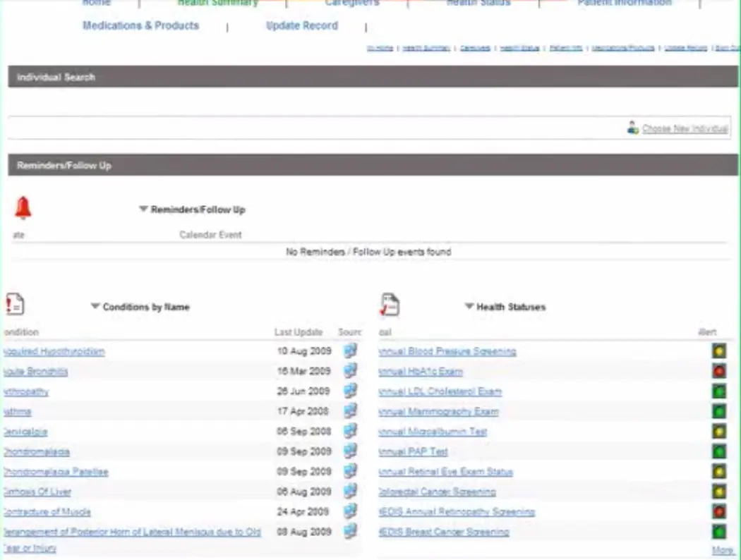Click the green alert light for Annual PAP Test

pyautogui.click(x=718, y=451)
